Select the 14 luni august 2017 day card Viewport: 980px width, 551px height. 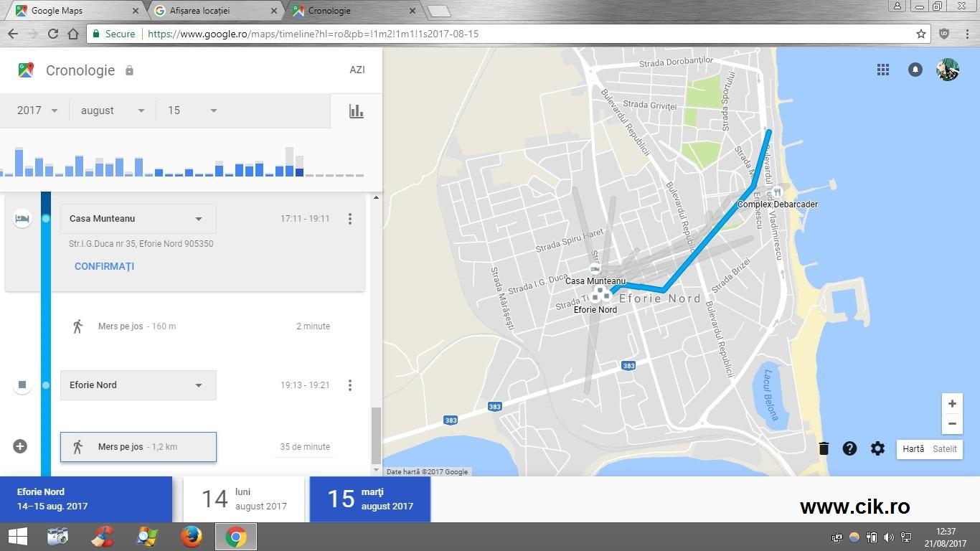[x=245, y=499]
